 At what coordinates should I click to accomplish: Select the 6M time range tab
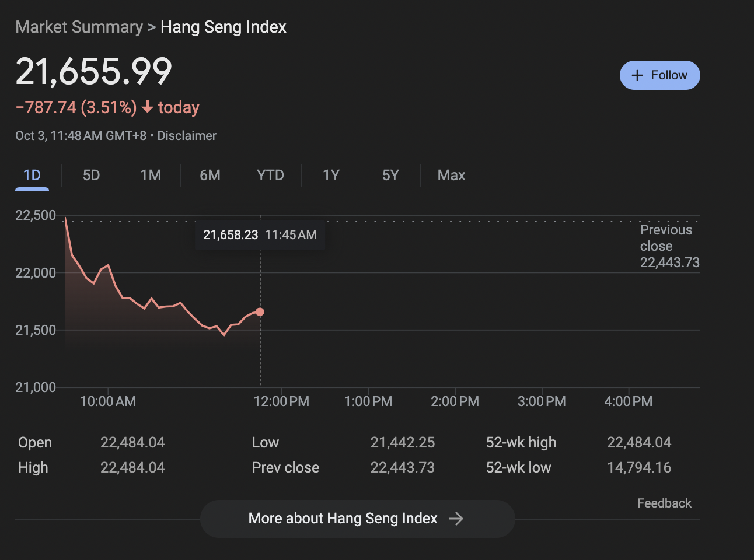(x=210, y=176)
